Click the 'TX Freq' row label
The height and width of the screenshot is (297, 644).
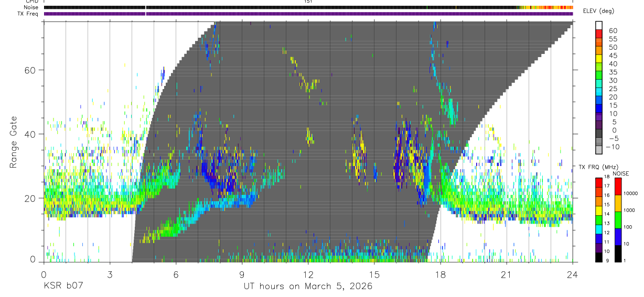click(x=29, y=14)
